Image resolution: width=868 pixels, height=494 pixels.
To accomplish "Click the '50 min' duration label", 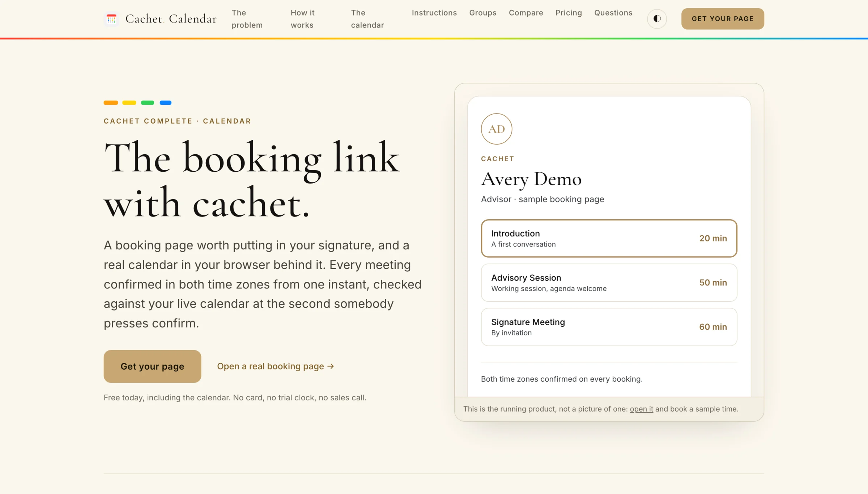I will point(713,283).
